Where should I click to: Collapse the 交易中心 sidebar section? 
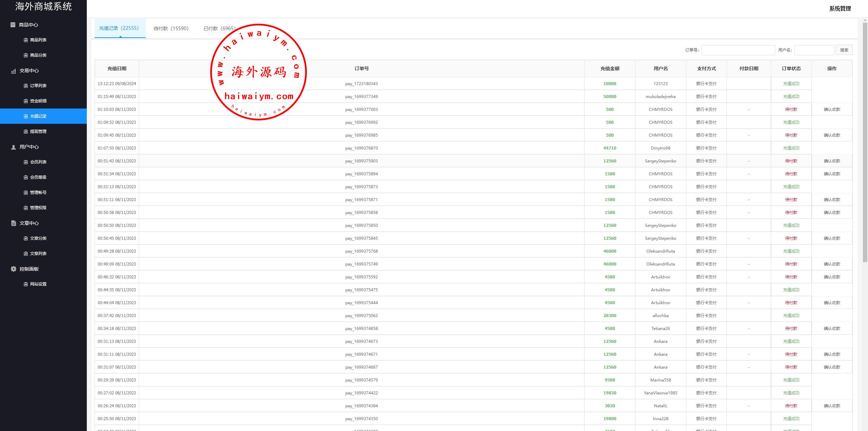click(29, 71)
